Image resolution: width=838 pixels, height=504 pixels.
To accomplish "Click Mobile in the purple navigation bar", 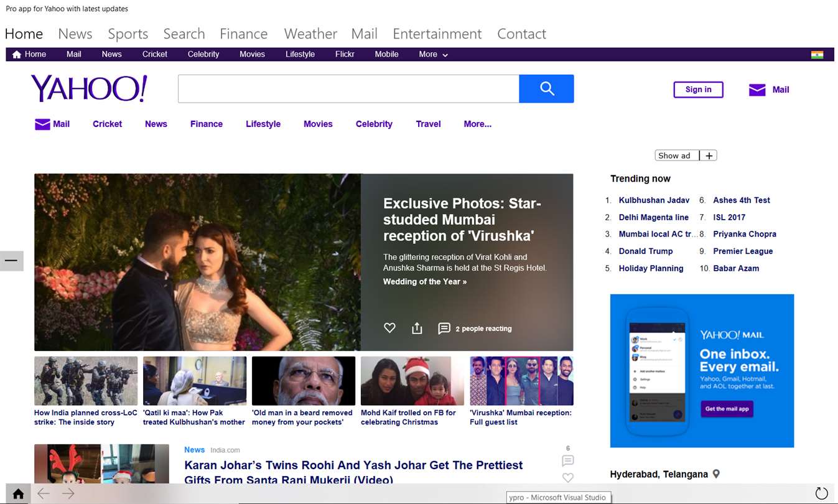I will (x=386, y=54).
